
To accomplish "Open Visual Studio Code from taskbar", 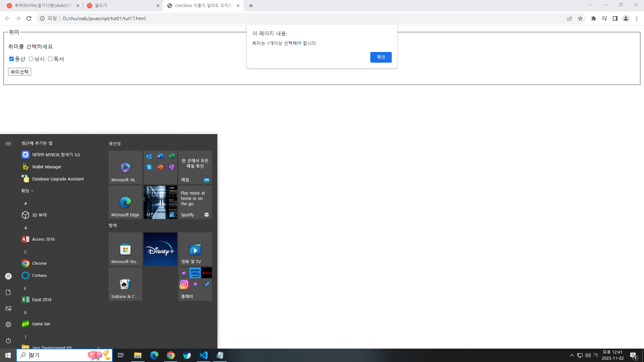I will (x=203, y=355).
